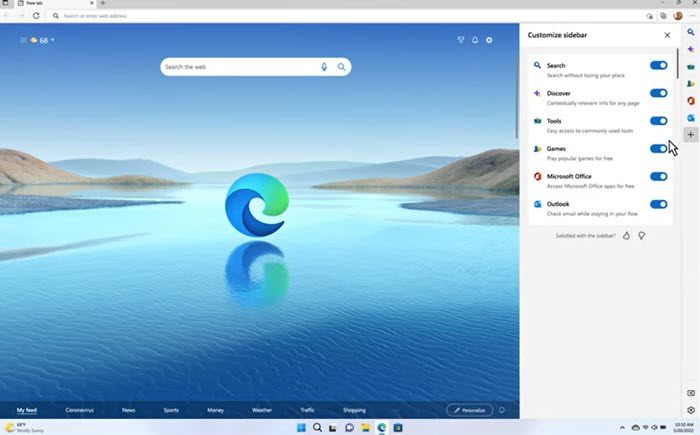Open the profile avatar in toolbar

coord(678,16)
